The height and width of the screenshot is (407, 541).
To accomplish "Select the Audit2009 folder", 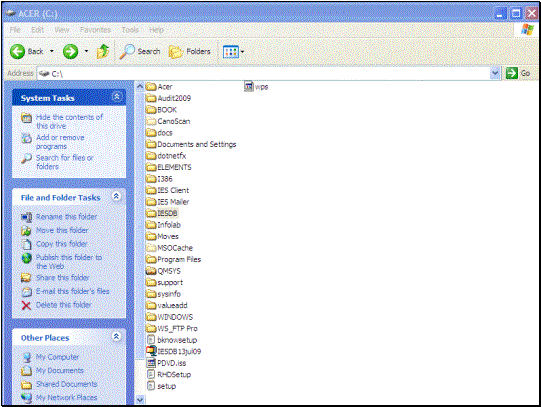I will pos(168,98).
